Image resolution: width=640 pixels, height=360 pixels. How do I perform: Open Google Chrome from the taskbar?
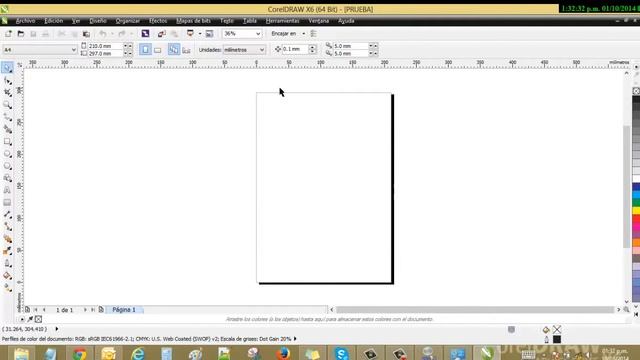tap(80, 353)
